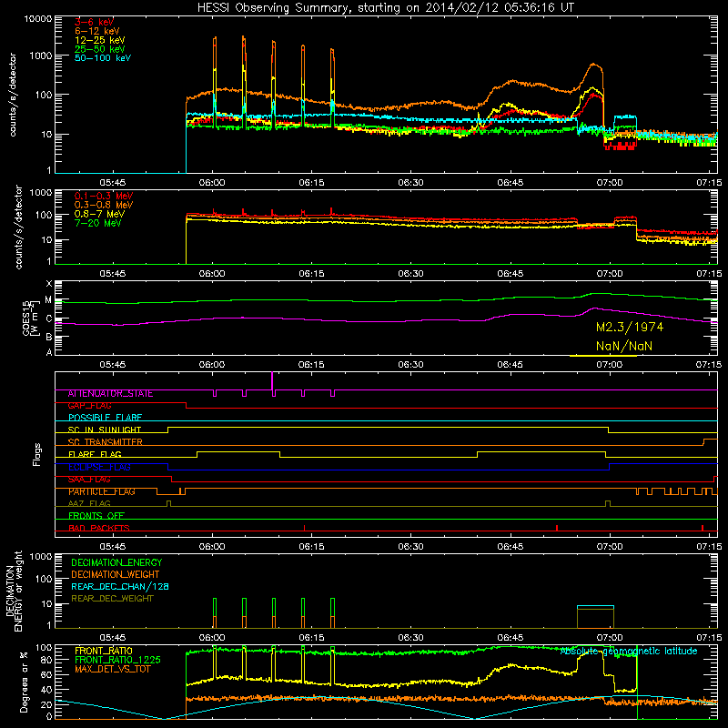The image size is (728, 728).
Task: Click the 'C' flare class tick label
Action: tap(49, 319)
